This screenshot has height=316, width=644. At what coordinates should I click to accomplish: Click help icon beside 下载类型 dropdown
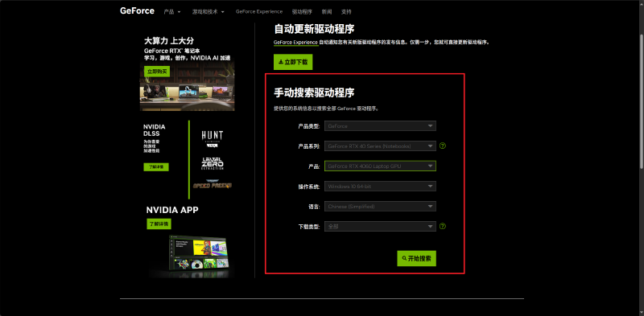[x=442, y=226]
